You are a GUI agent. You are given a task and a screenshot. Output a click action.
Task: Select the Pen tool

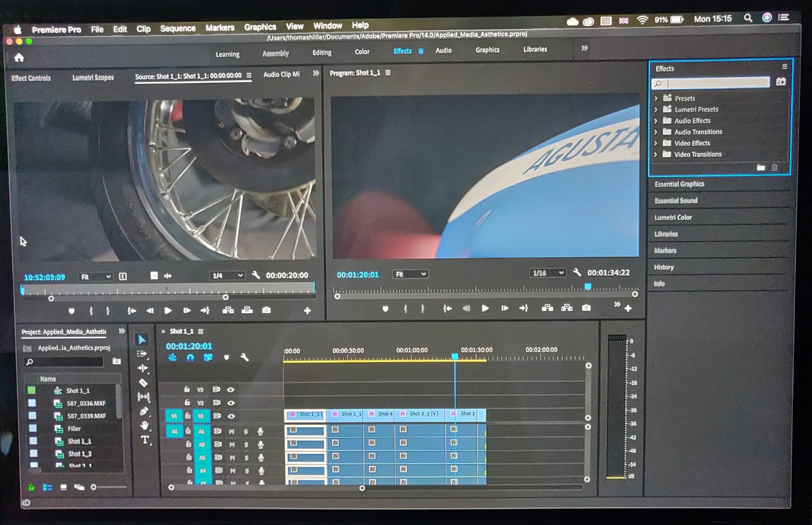pyautogui.click(x=144, y=411)
